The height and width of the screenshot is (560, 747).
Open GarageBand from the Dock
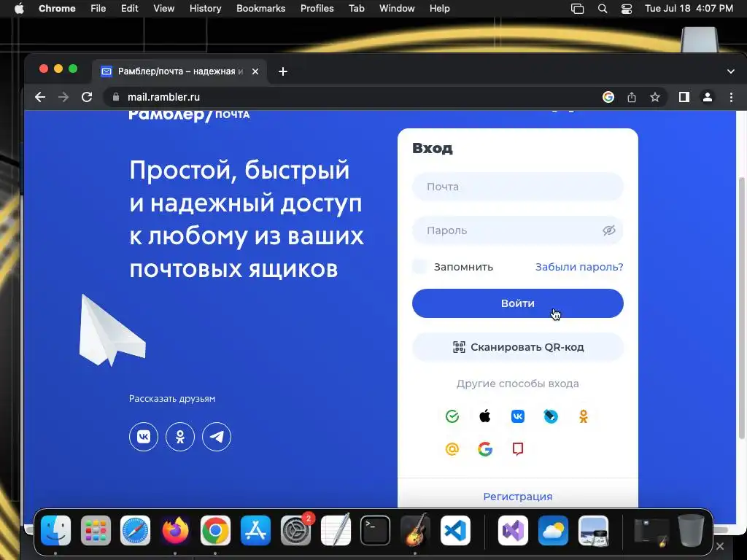pyautogui.click(x=415, y=531)
